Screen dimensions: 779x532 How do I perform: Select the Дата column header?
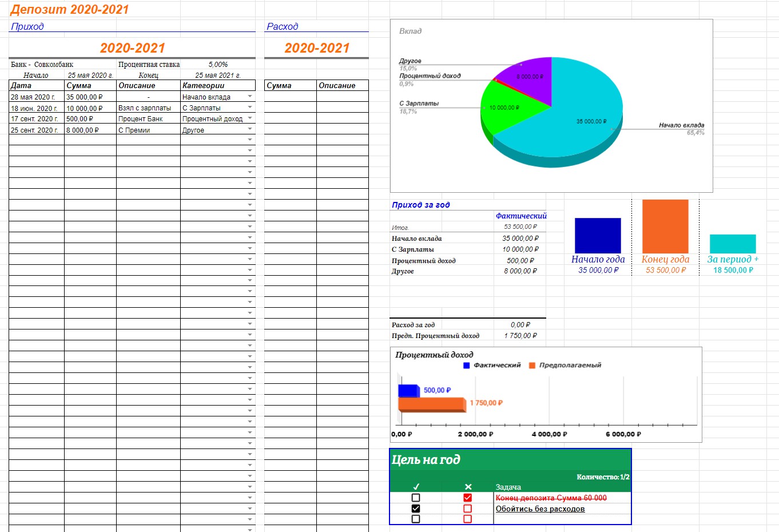tap(37, 85)
